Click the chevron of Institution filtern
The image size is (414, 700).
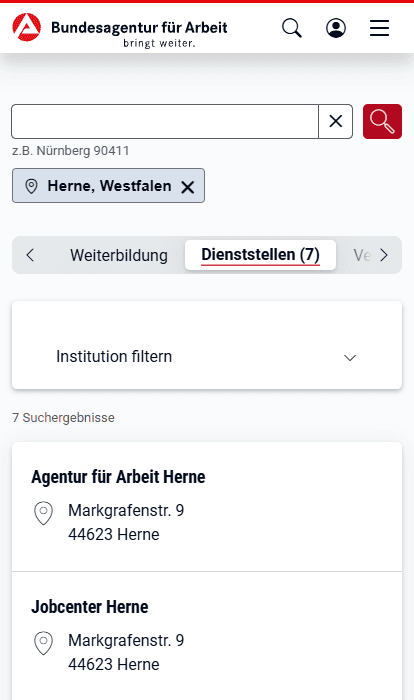tap(350, 358)
